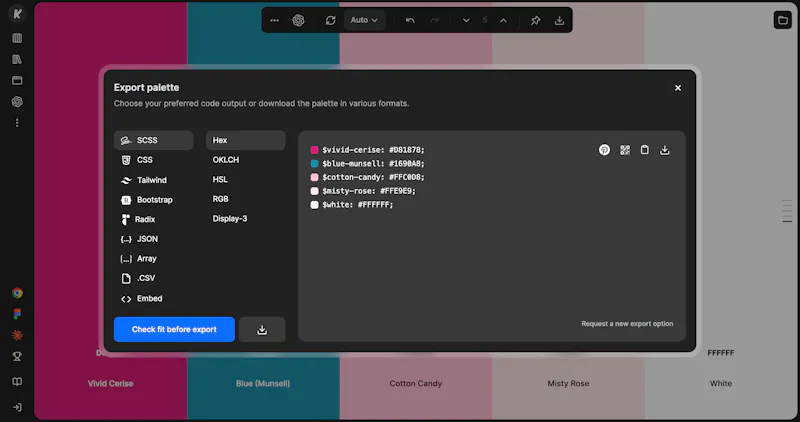Viewport: 800px width, 422px height.
Task: Click Check fit before export button
Action: coord(174,330)
